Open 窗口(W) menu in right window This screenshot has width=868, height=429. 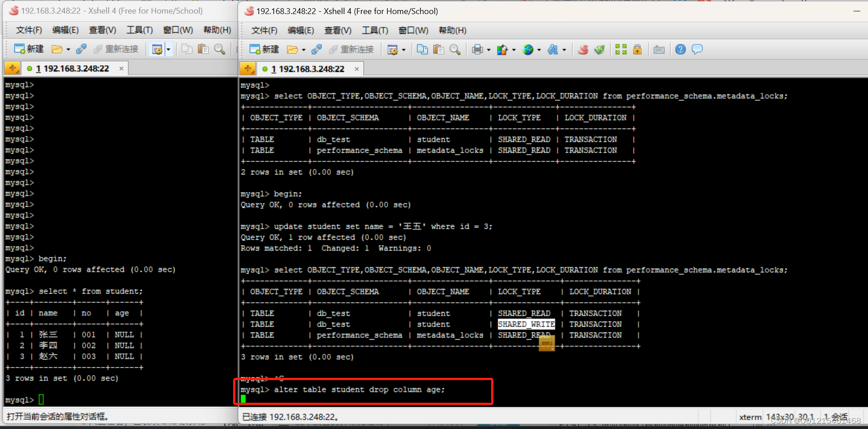(413, 30)
